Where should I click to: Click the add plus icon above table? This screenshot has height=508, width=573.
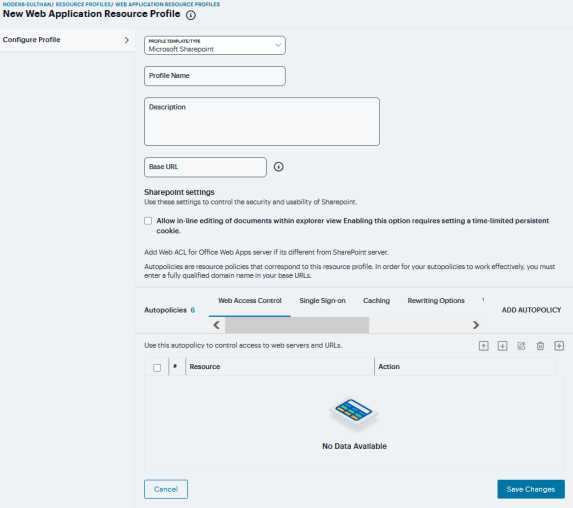click(x=559, y=346)
